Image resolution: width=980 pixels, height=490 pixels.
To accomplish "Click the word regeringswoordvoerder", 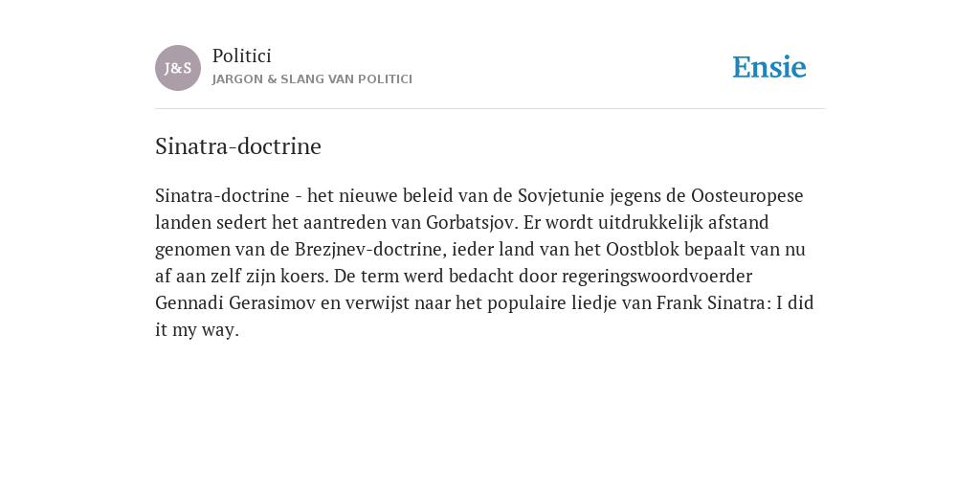I will point(657,277).
